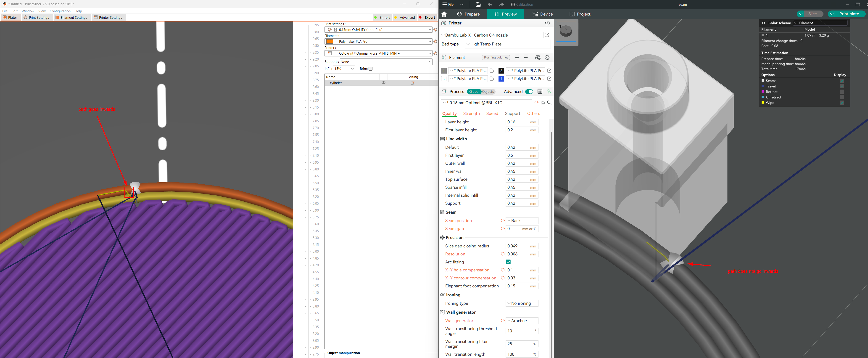This screenshot has width=868, height=358.
Task: Add a filament with plus icon
Action: click(x=517, y=58)
